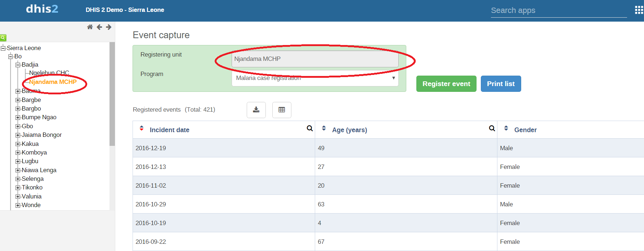This screenshot has width=644, height=251.
Task: Expand the Bumpe Ngao tree node
Action: point(18,117)
